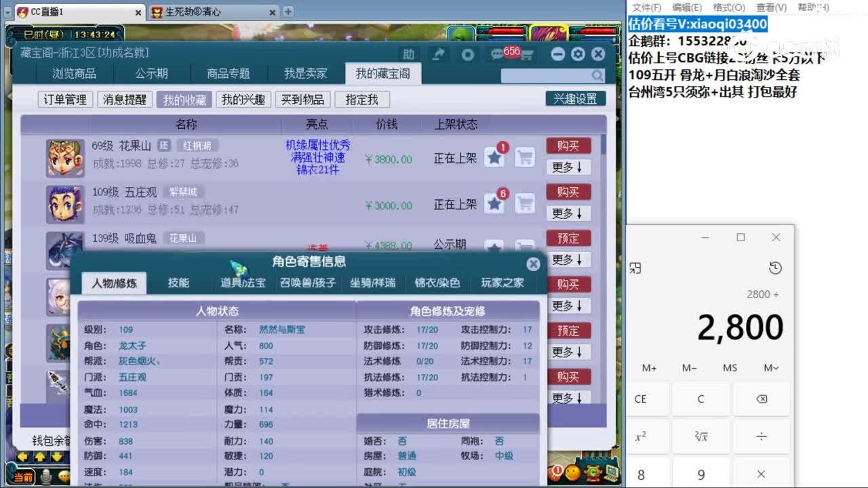This screenshot has width=868, height=488.
Task: Expand the 更多 dropdown for the 五庄观 listing
Action: click(x=568, y=213)
